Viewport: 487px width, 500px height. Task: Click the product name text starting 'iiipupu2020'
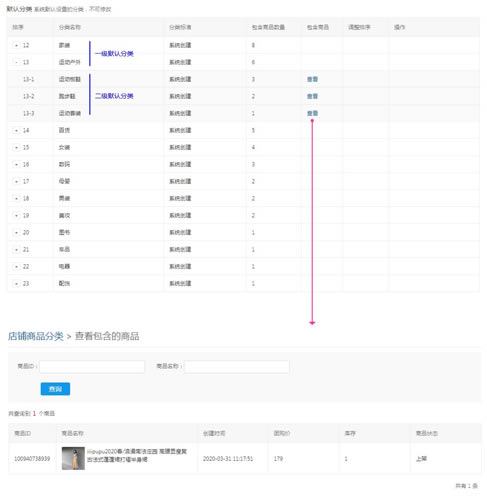[137, 455]
